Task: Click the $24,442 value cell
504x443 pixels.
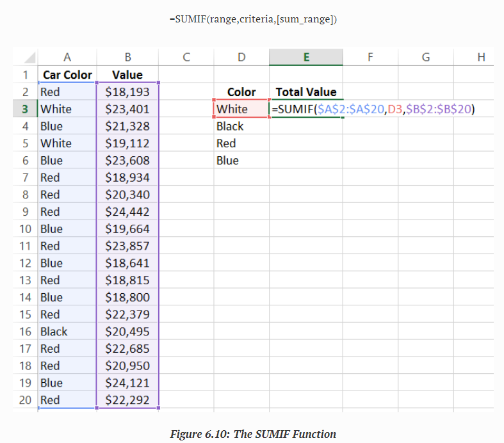Action: (127, 212)
